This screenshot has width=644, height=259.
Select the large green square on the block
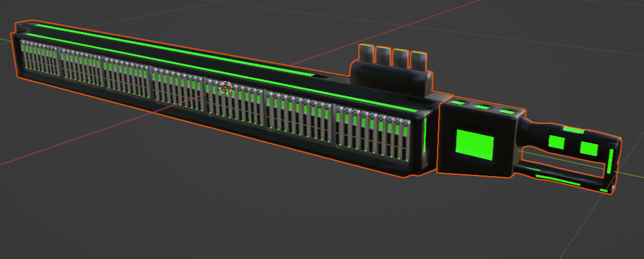tap(475, 144)
